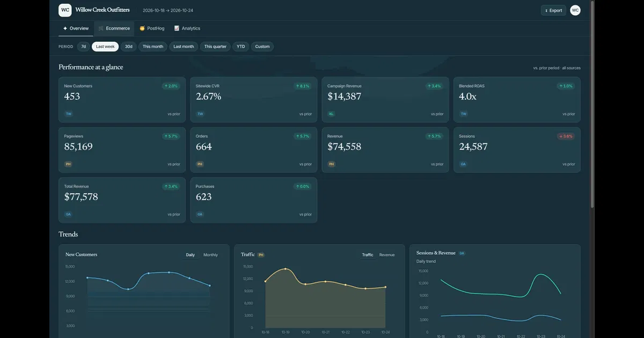Image resolution: width=644 pixels, height=338 pixels.
Task: Open the round WC account avatar
Action: pos(575,10)
